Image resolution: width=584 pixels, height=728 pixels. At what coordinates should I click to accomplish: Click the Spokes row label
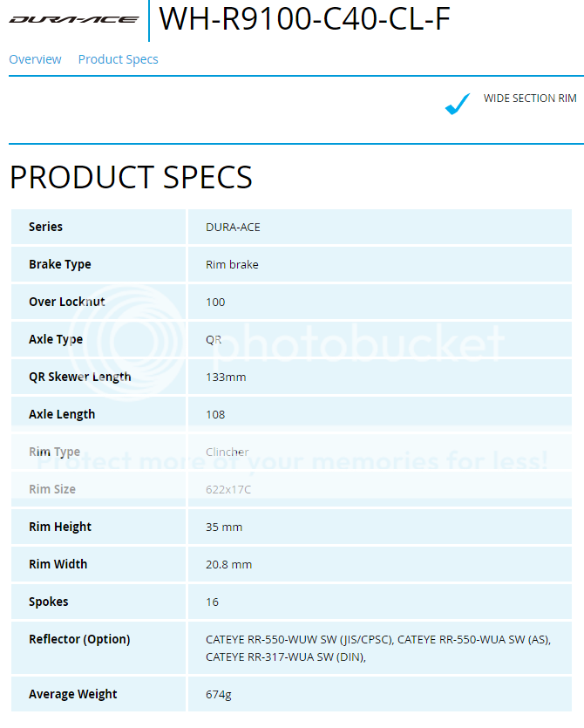coord(48,602)
